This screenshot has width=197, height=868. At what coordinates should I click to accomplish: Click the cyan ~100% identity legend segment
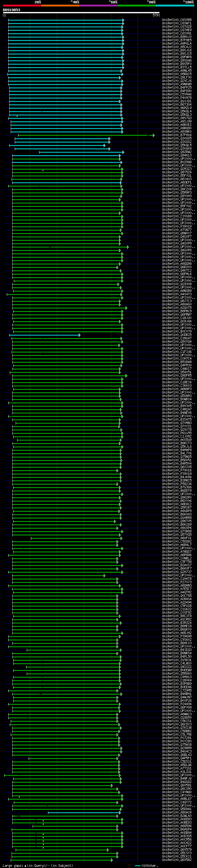point(175,6)
